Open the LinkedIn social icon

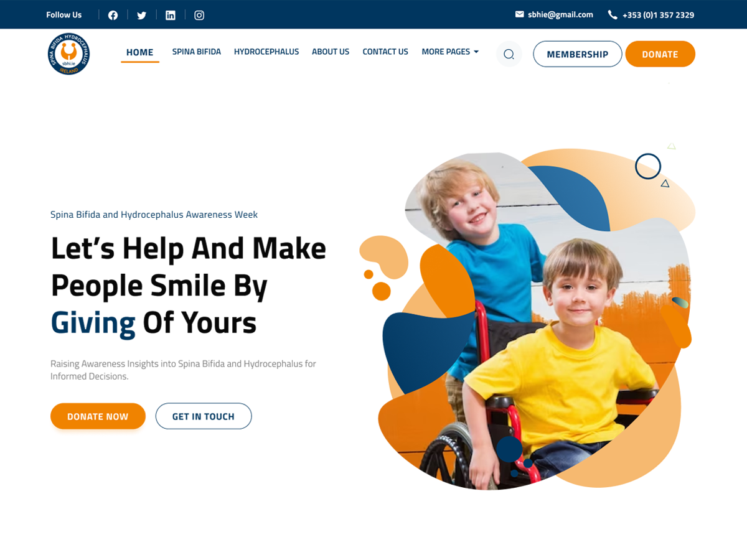click(x=170, y=15)
